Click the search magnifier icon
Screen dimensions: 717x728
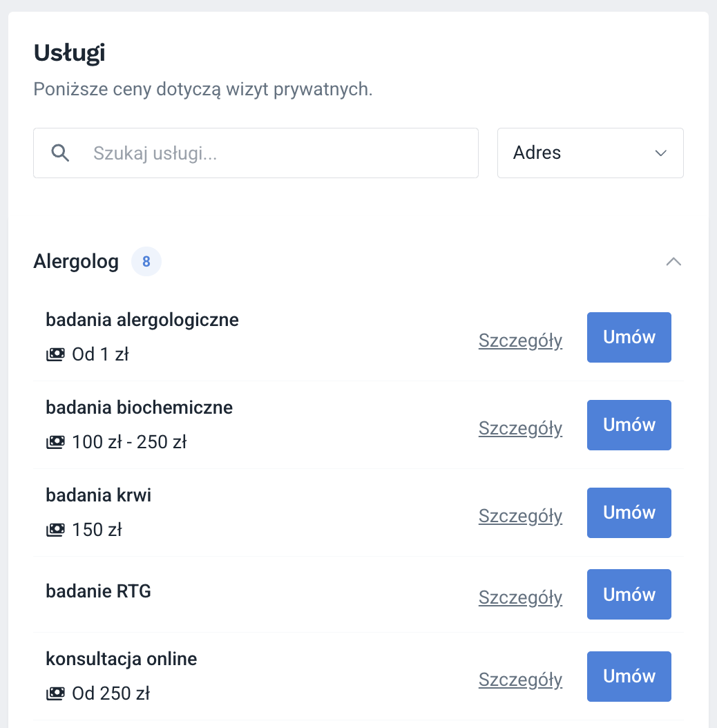tap(60, 153)
